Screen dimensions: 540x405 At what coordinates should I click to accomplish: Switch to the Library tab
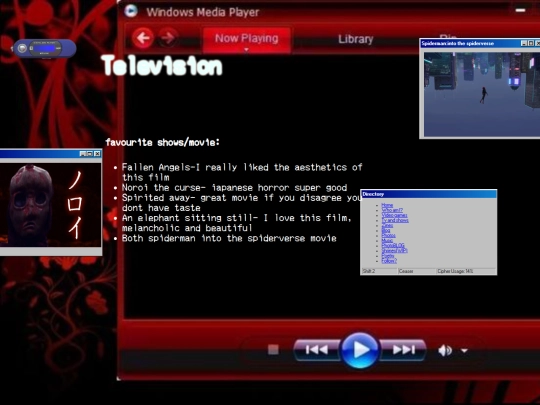click(x=356, y=39)
